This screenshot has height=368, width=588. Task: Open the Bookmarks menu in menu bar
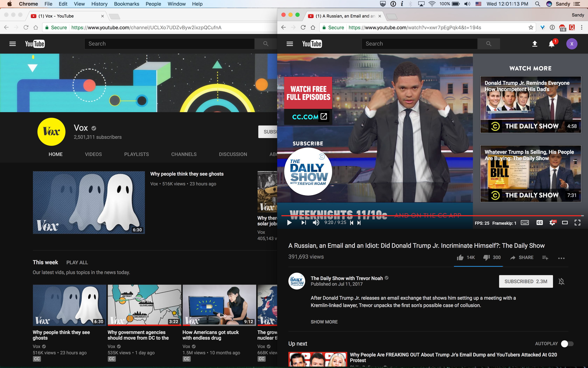click(x=127, y=4)
